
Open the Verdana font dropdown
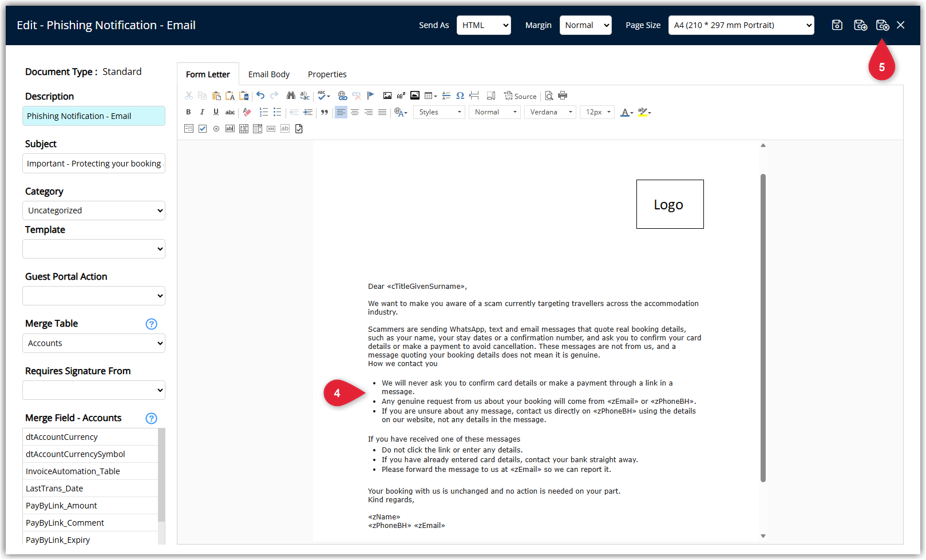click(551, 112)
